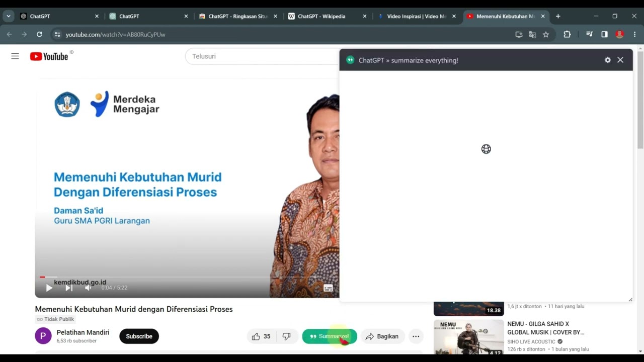Open the NEMU - GILGA SAHID X GLOBAL MUSIK title
The height and width of the screenshot is (362, 644).
546,328
